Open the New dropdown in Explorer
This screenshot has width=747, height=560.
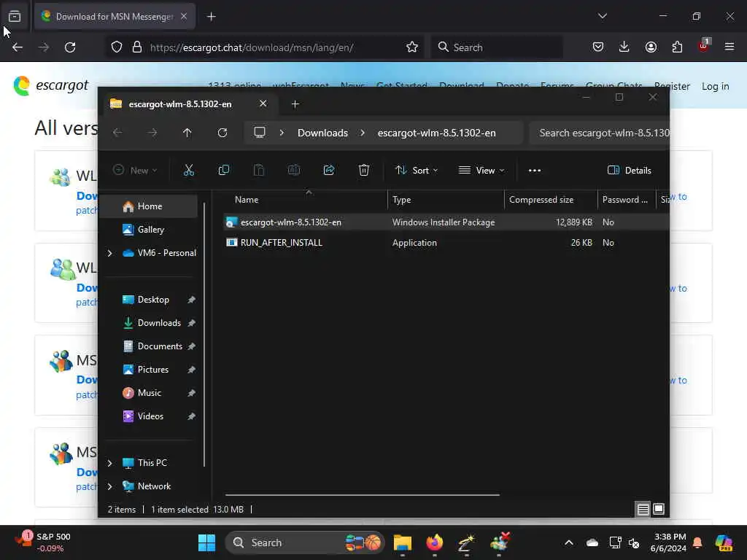(x=135, y=171)
